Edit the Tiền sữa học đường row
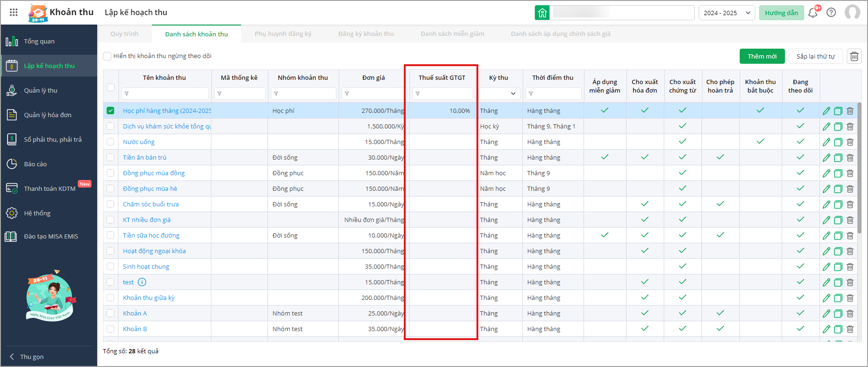Image resolution: width=868 pixels, height=367 pixels. point(826,236)
